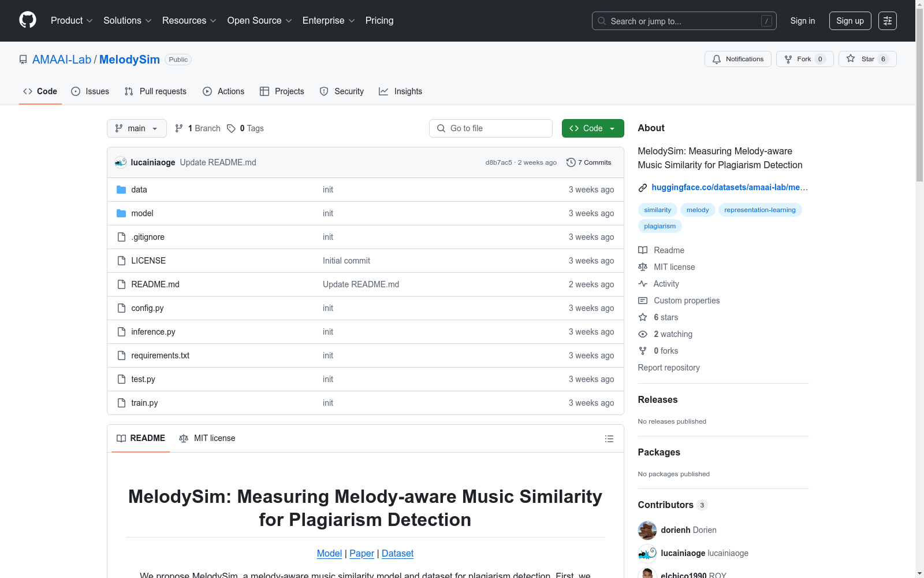Open the main branch selector dropdown
Image resolution: width=924 pixels, height=578 pixels.
tap(137, 128)
